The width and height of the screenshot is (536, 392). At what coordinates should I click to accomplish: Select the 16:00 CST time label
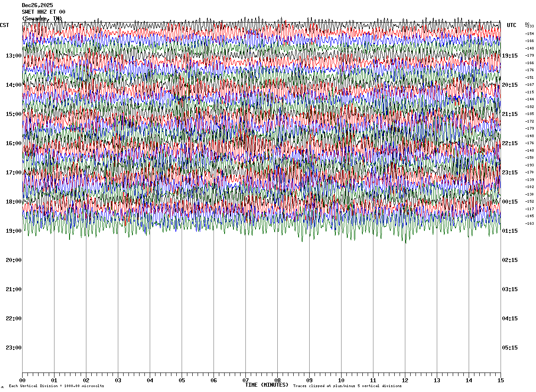(x=14, y=143)
